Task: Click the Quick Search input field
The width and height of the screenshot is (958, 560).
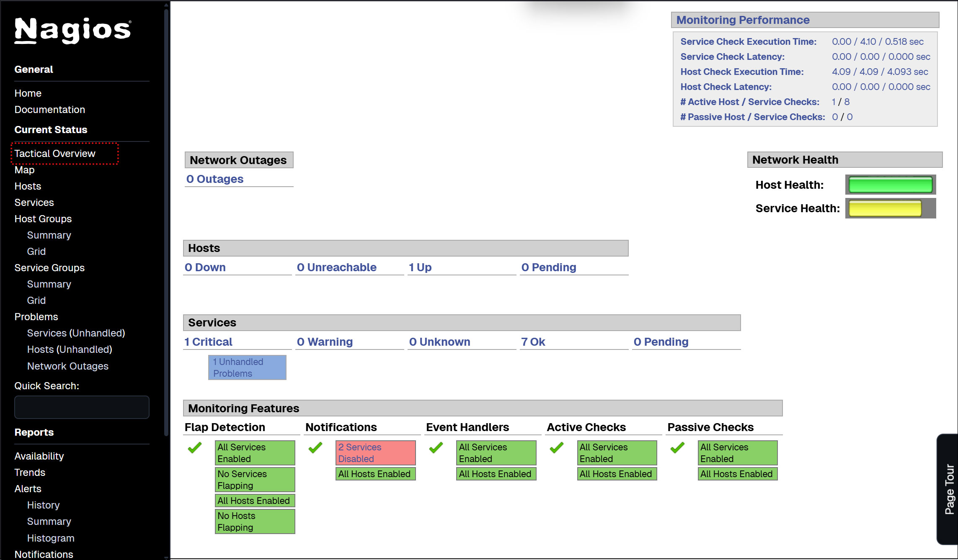Action: [82, 407]
